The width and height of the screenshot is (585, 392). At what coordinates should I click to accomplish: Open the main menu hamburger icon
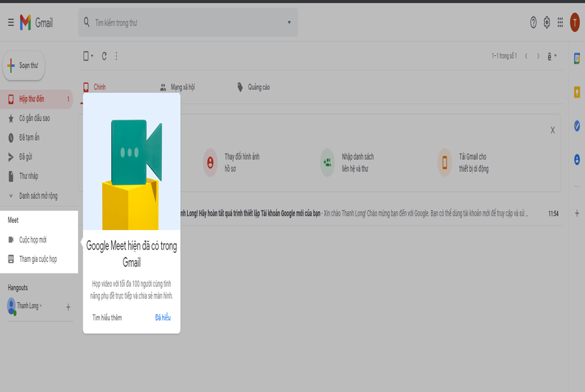pyautogui.click(x=11, y=23)
